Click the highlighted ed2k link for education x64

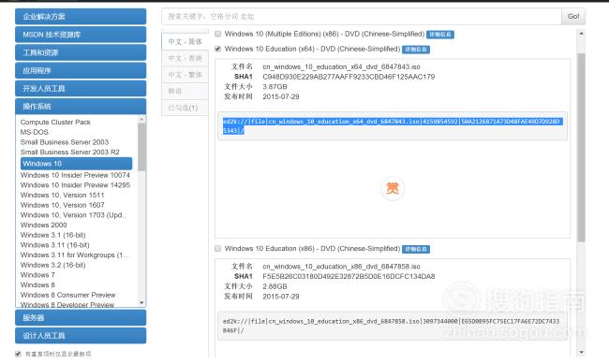[393, 126]
